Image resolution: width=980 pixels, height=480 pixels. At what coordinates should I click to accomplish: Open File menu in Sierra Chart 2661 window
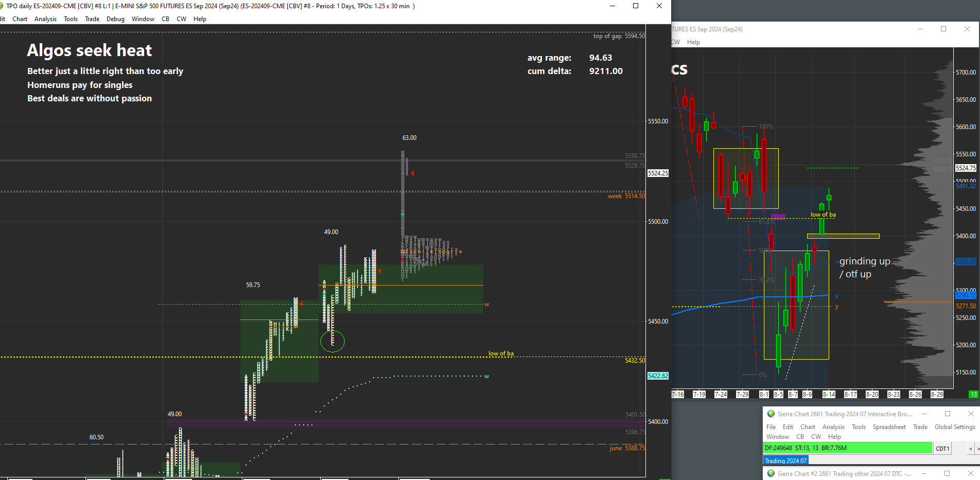tap(771, 427)
